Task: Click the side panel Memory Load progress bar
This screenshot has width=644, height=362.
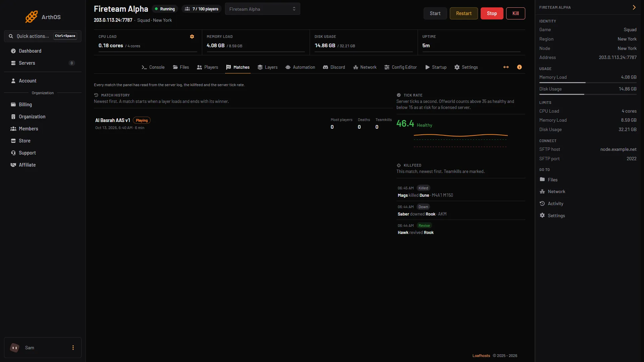Action: coord(588,82)
